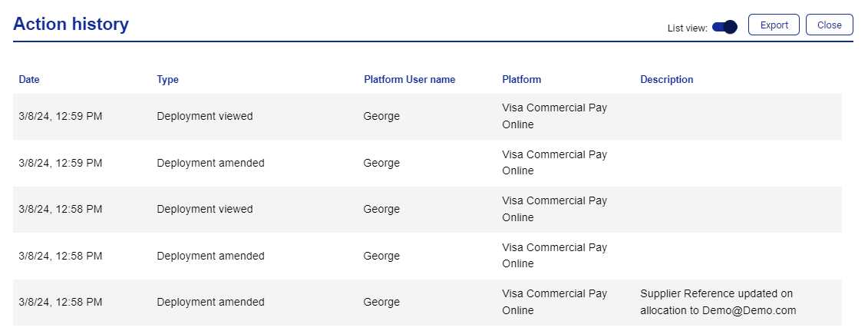
Task: Close the Action history panel
Action: pyautogui.click(x=830, y=25)
